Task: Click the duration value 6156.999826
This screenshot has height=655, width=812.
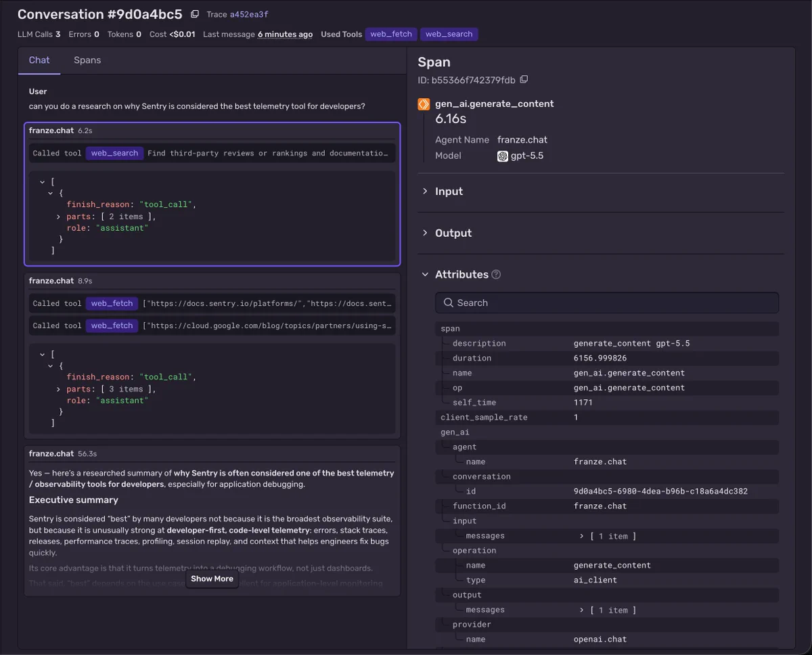Action: tap(600, 358)
